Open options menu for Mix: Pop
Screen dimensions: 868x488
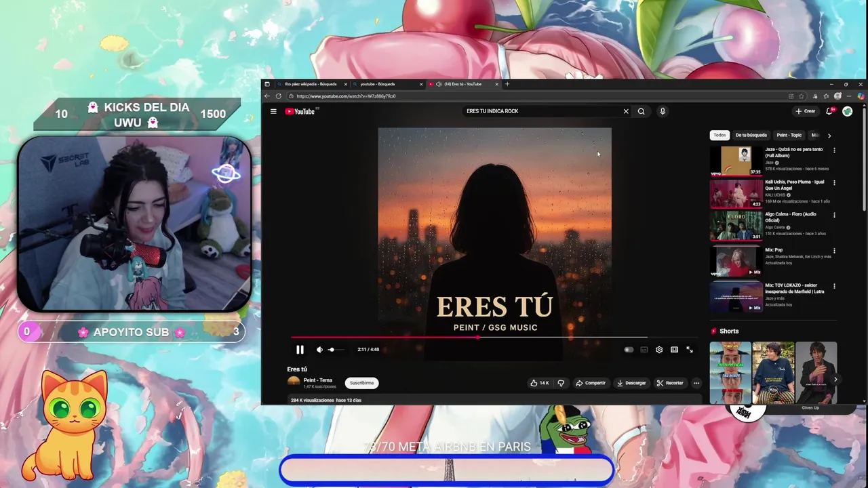834,251
